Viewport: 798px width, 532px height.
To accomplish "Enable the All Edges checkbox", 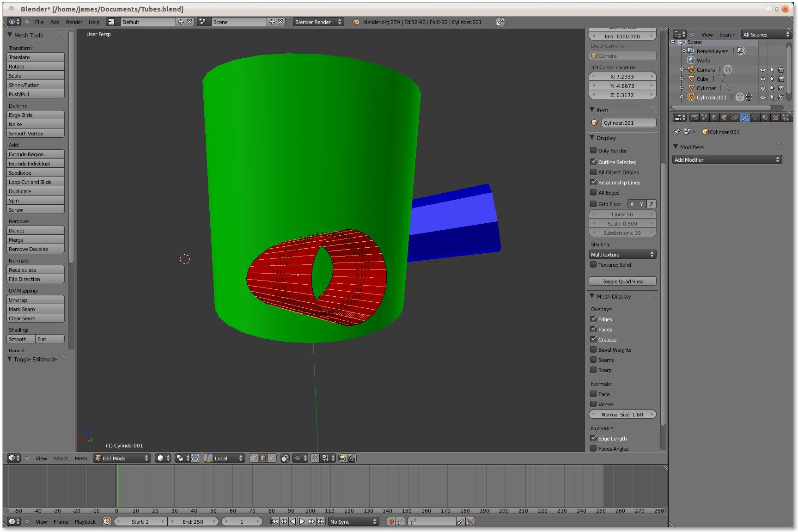I will click(594, 192).
